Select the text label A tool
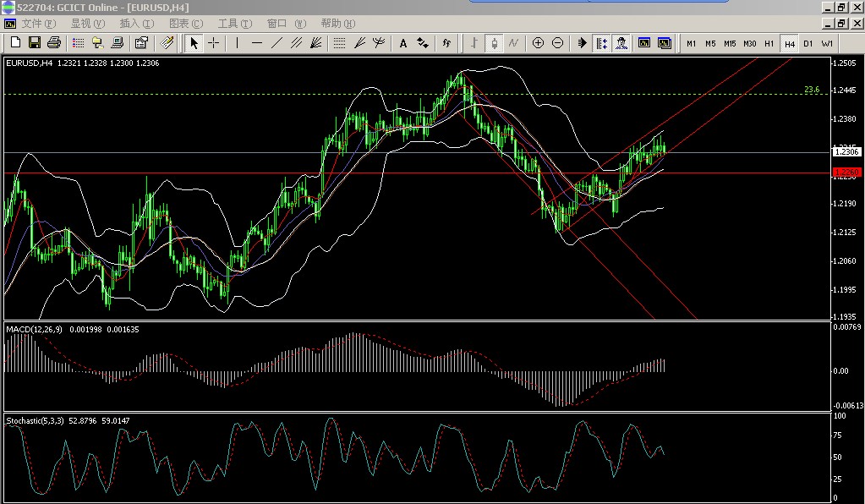 [x=402, y=43]
